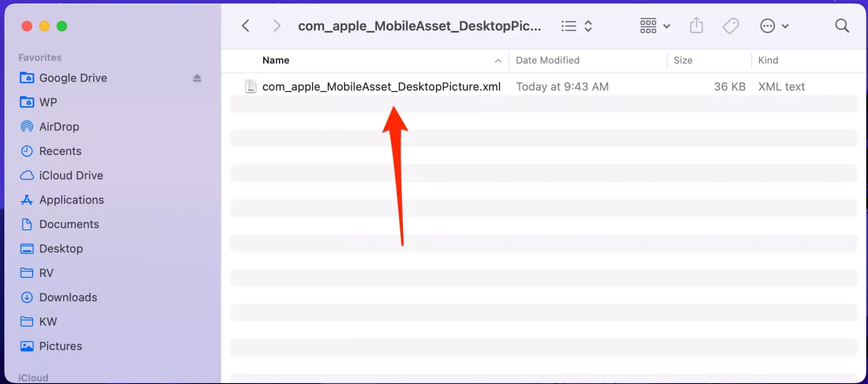
Task: Click the Pictures photo icon
Action: coord(27,346)
